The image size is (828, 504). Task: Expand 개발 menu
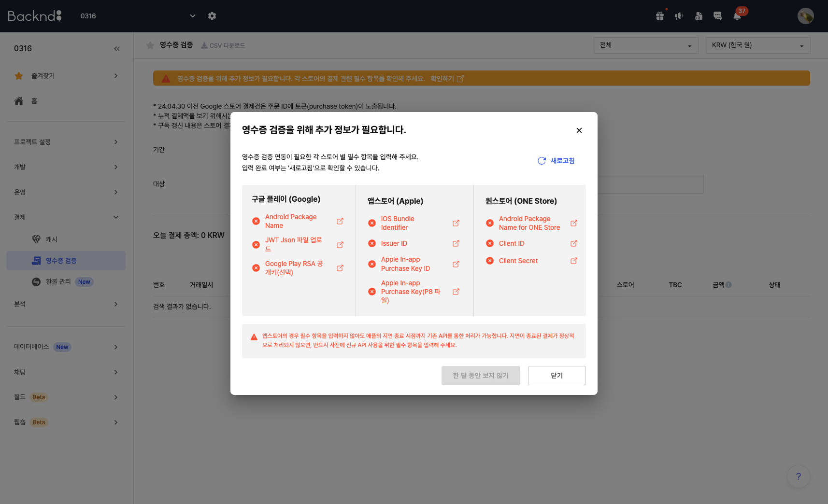[x=66, y=167]
